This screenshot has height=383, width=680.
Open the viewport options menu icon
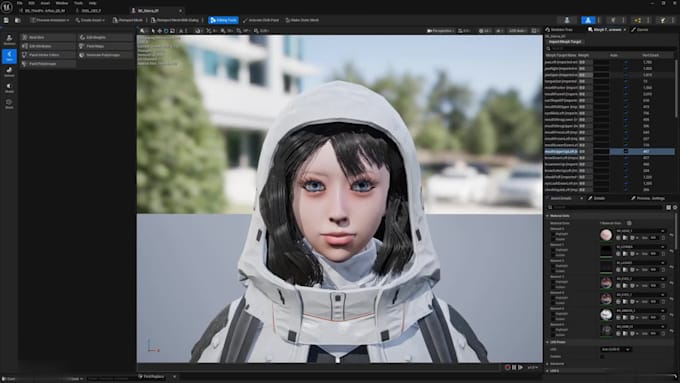click(x=142, y=31)
